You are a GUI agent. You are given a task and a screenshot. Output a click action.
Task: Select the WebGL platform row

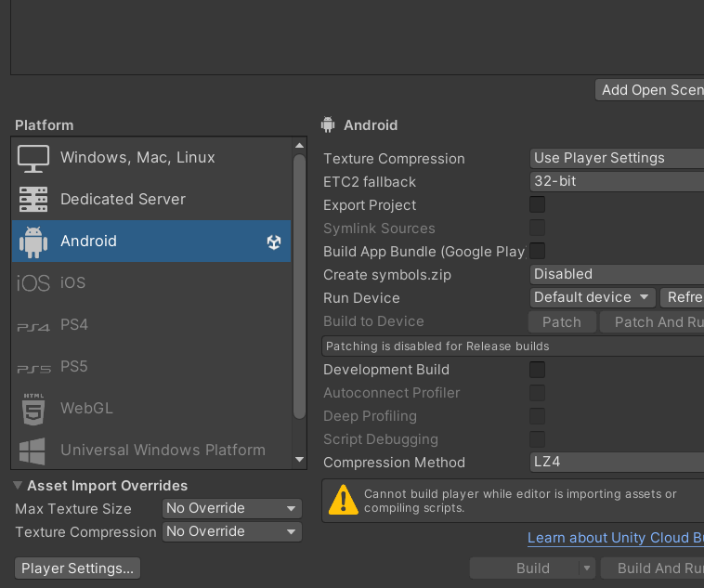[x=151, y=409]
